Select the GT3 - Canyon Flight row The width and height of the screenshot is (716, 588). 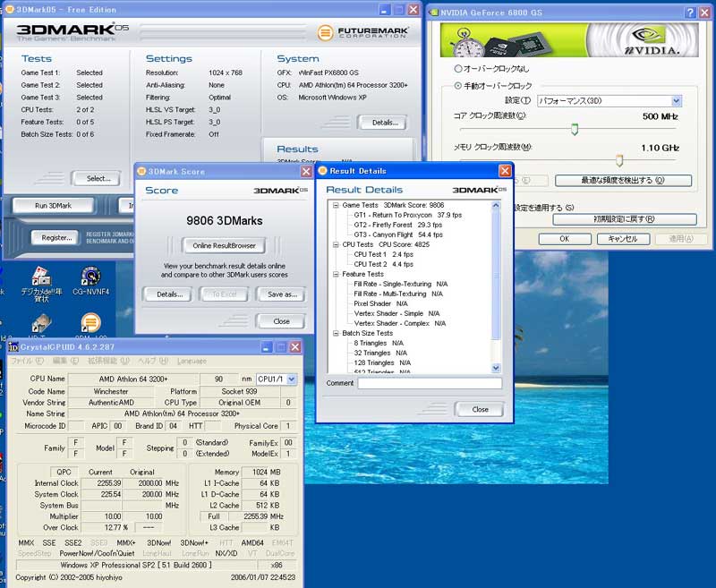[398, 234]
